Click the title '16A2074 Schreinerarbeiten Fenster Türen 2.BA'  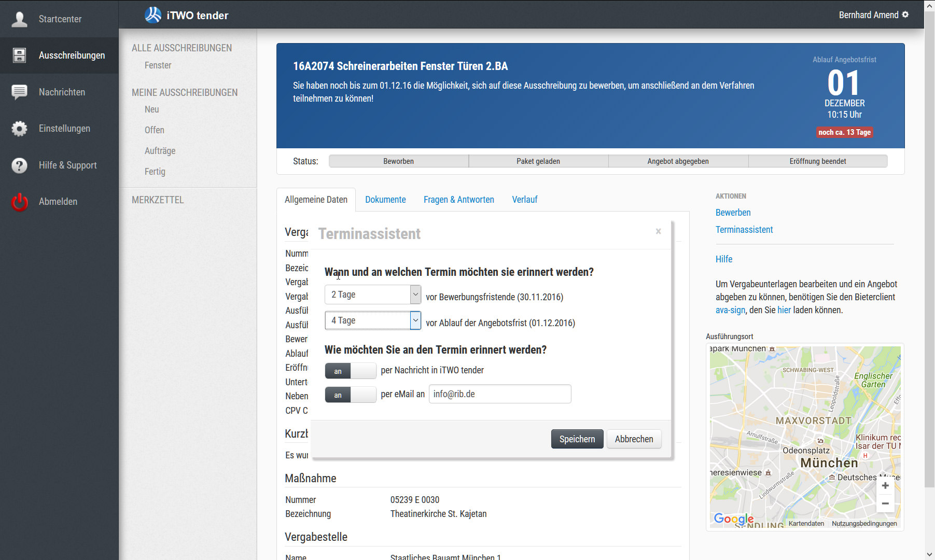point(400,66)
